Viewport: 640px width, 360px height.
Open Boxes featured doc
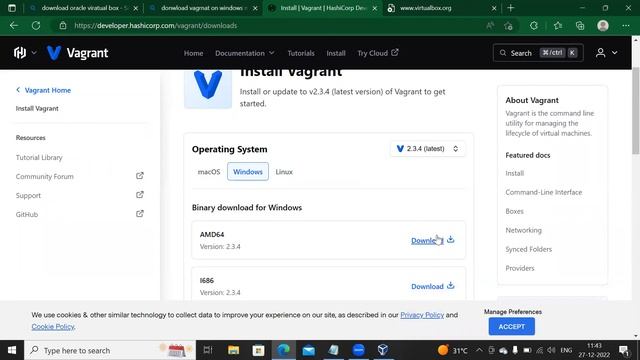514,211
